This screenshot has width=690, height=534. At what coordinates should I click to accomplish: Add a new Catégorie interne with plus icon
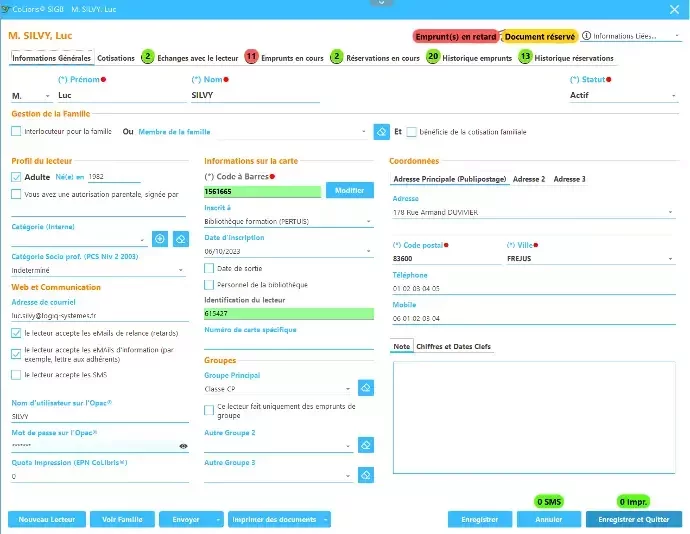160,239
